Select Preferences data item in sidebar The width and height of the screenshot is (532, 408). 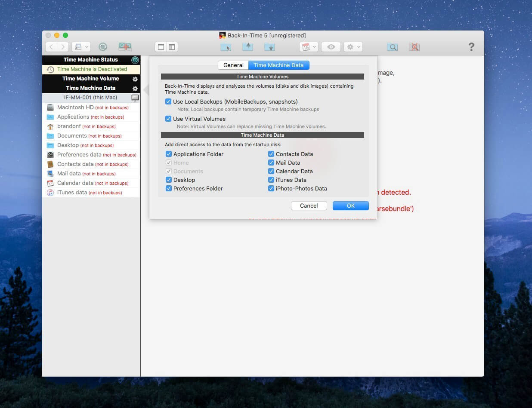click(x=91, y=155)
